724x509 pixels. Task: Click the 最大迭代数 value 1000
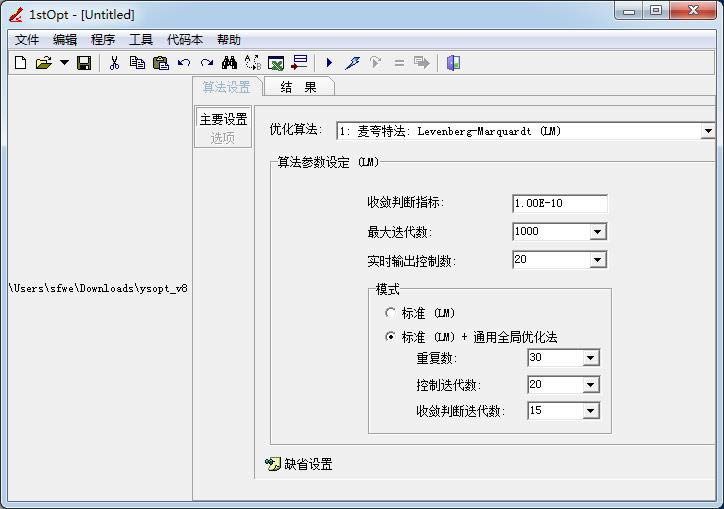[x=527, y=231]
